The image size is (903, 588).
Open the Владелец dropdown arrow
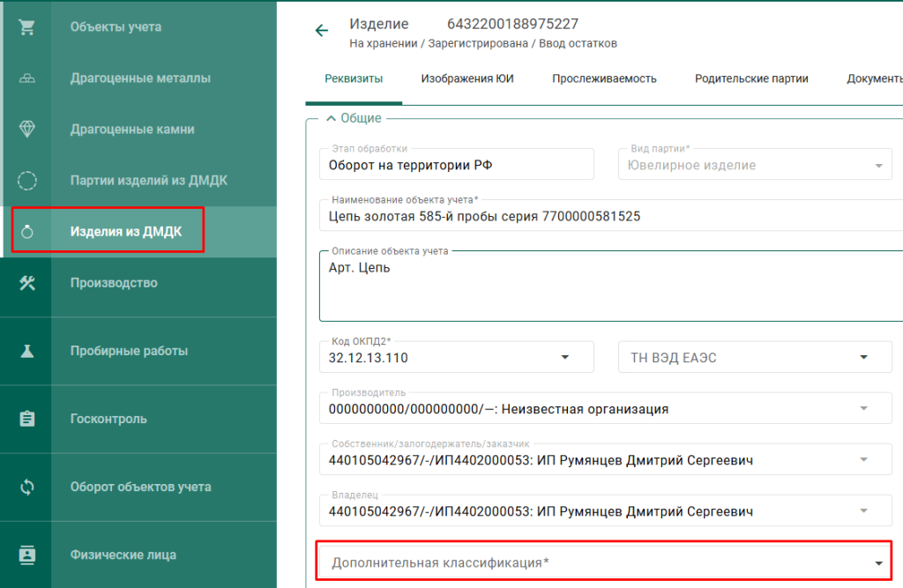pyautogui.click(x=864, y=510)
